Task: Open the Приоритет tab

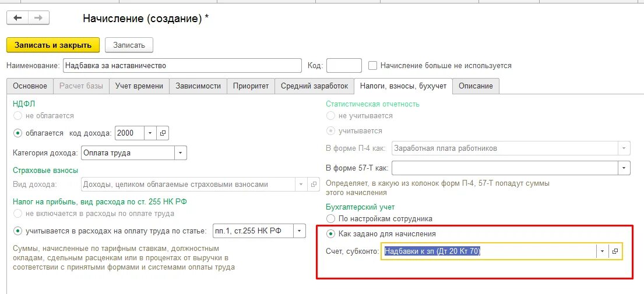Action: 251,86
